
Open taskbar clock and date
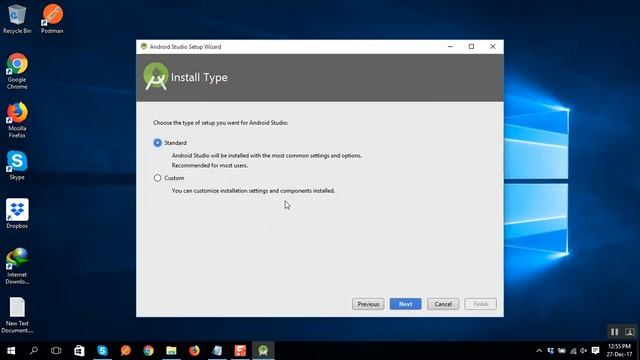(619, 351)
